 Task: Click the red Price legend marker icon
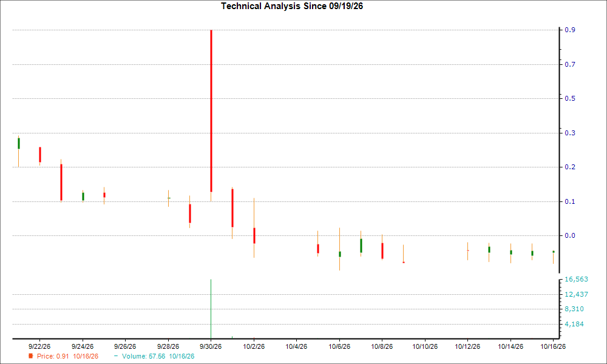click(x=31, y=356)
